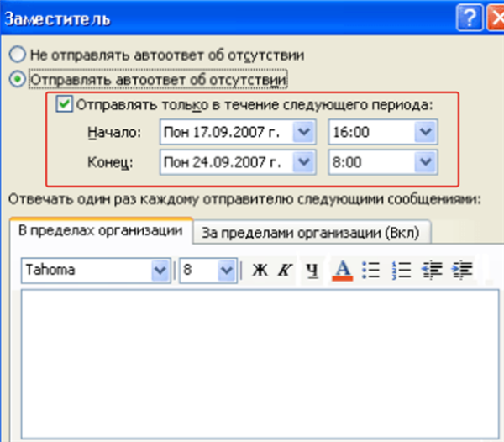Open the font color button
This screenshot has height=442, width=504.
click(343, 270)
